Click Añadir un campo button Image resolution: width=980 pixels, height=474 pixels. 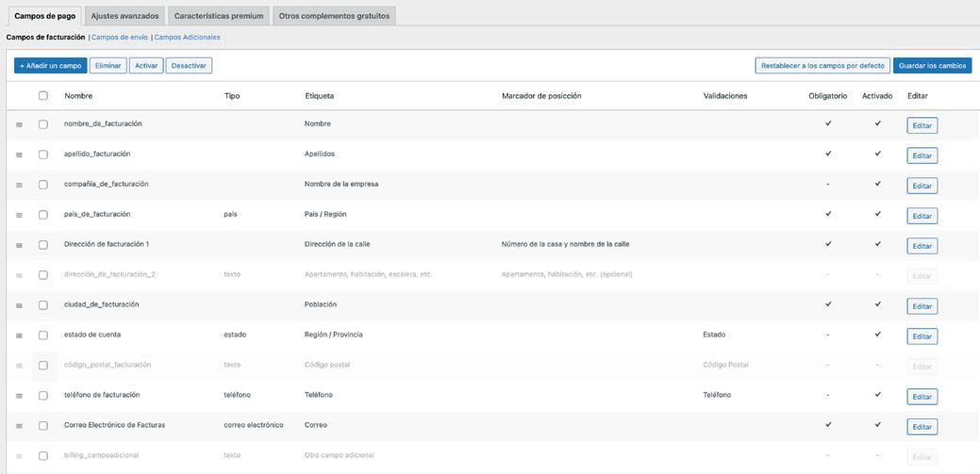pyautogui.click(x=51, y=66)
